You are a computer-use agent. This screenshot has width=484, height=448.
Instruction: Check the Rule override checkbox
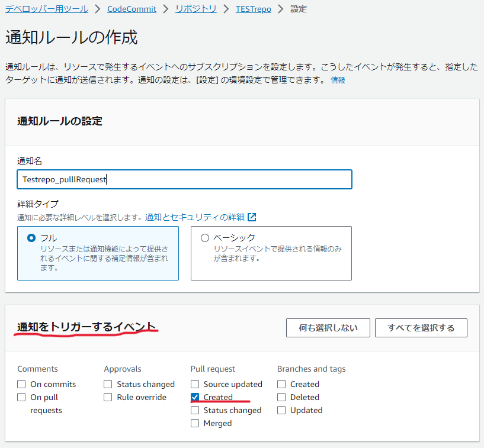pos(108,397)
